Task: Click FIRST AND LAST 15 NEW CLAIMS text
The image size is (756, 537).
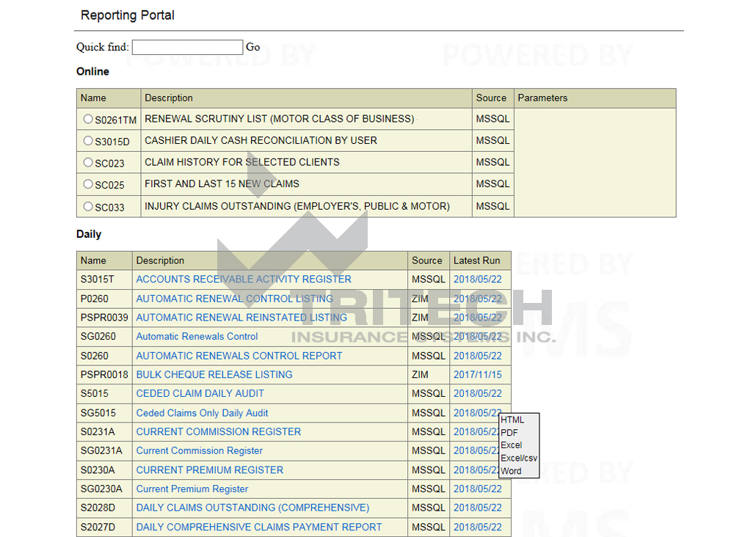Action: pos(222,183)
